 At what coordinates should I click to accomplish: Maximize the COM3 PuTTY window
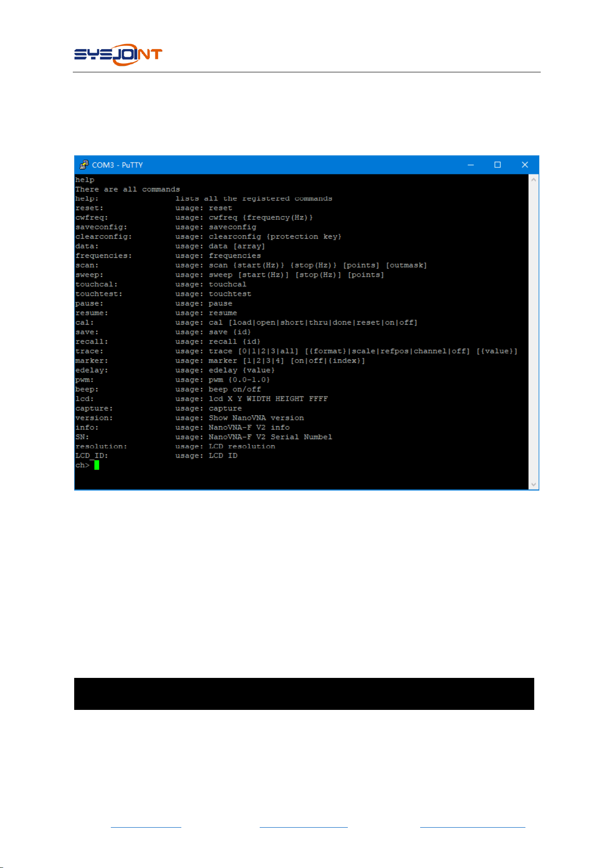pos(498,165)
